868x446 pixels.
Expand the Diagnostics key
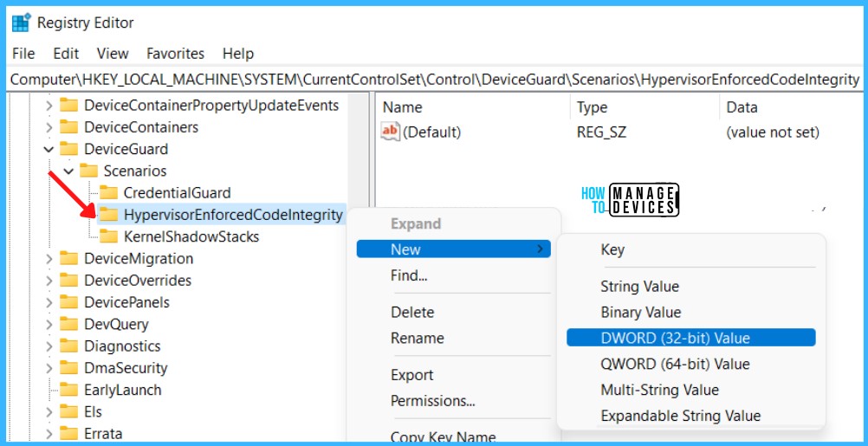[x=49, y=346]
